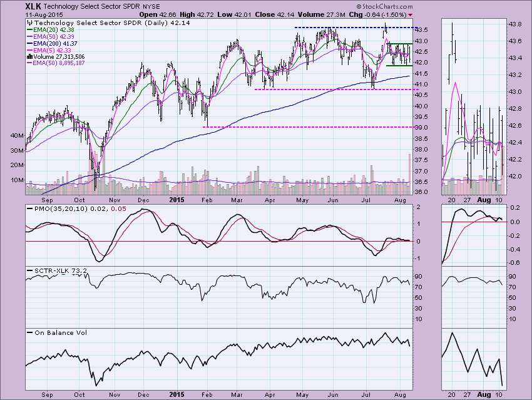Viewport: 532px width, 400px height.
Task: Click the EMA(5) 42.33 legend entry
Action: 52,50
